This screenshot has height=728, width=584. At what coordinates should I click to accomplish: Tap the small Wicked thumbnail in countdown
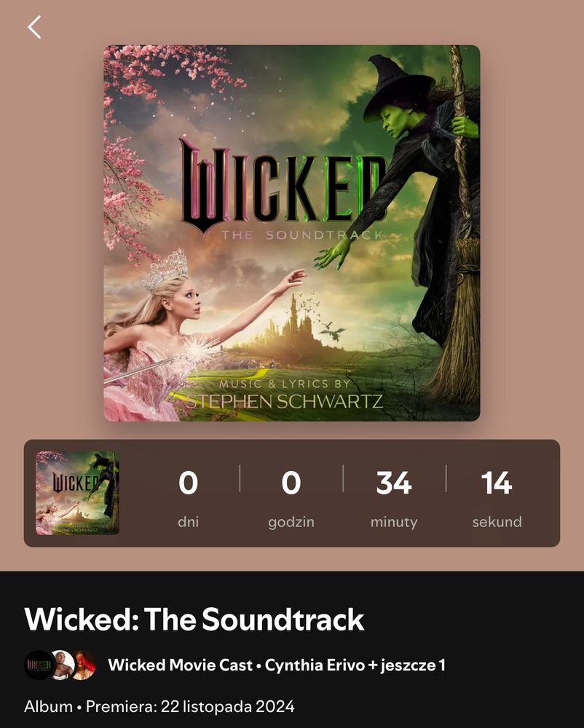pos(77,493)
